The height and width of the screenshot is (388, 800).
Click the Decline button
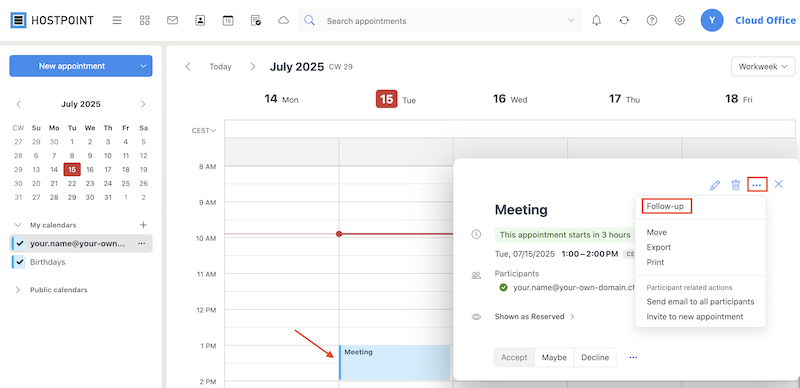point(595,357)
